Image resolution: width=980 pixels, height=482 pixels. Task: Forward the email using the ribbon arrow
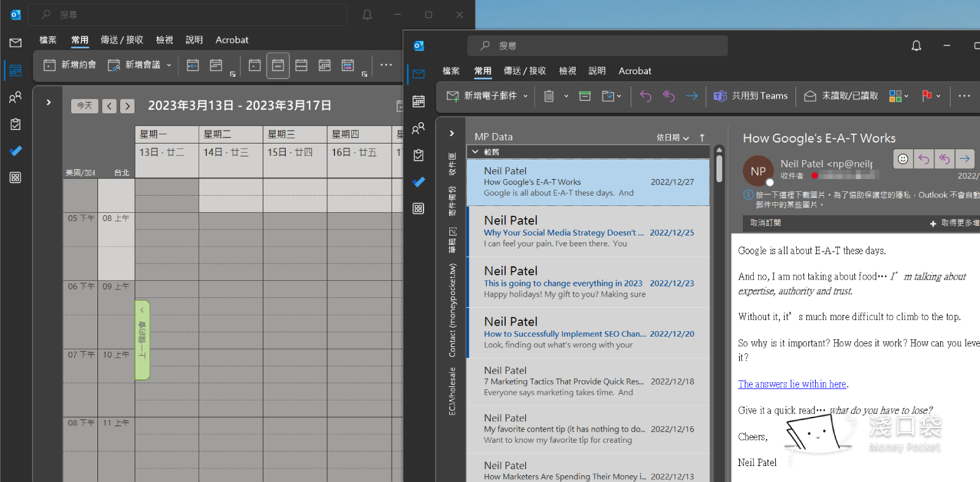[691, 96]
